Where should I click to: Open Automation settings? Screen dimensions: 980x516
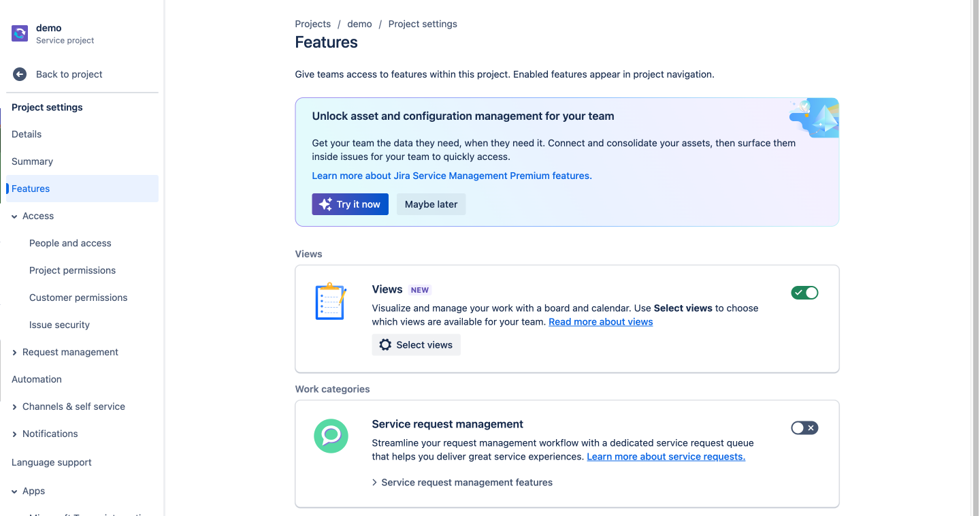[82, 379]
